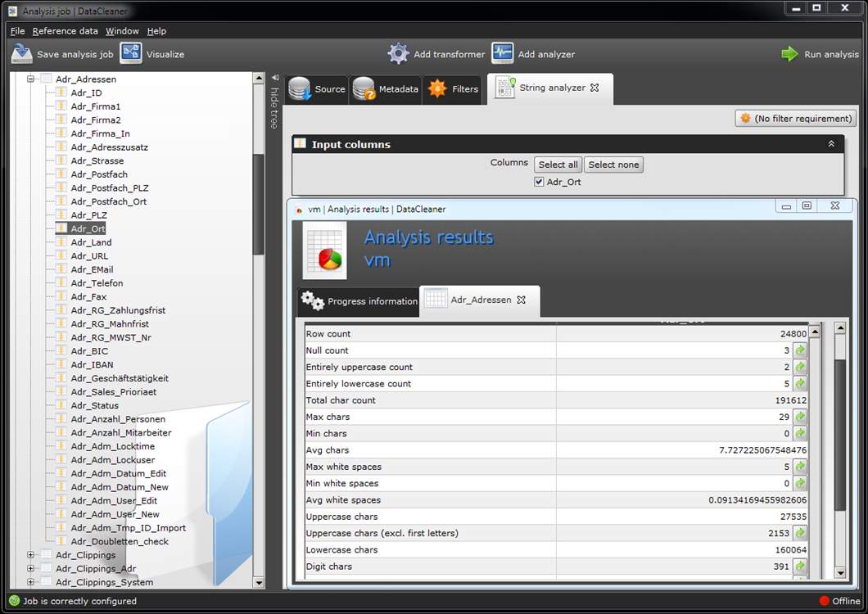Open the Reference data menu
This screenshot has height=614, width=868.
pos(65,31)
